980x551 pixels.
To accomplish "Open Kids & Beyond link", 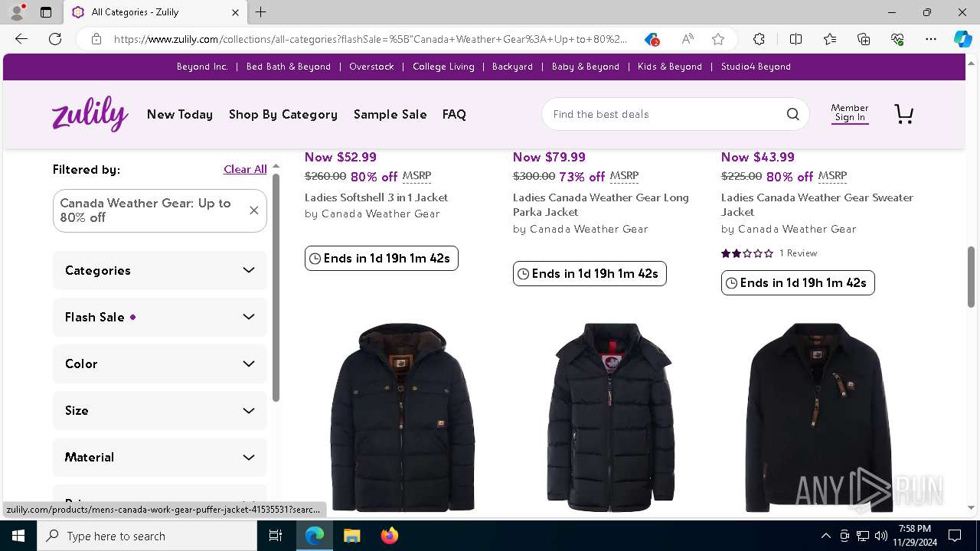I will click(x=670, y=67).
